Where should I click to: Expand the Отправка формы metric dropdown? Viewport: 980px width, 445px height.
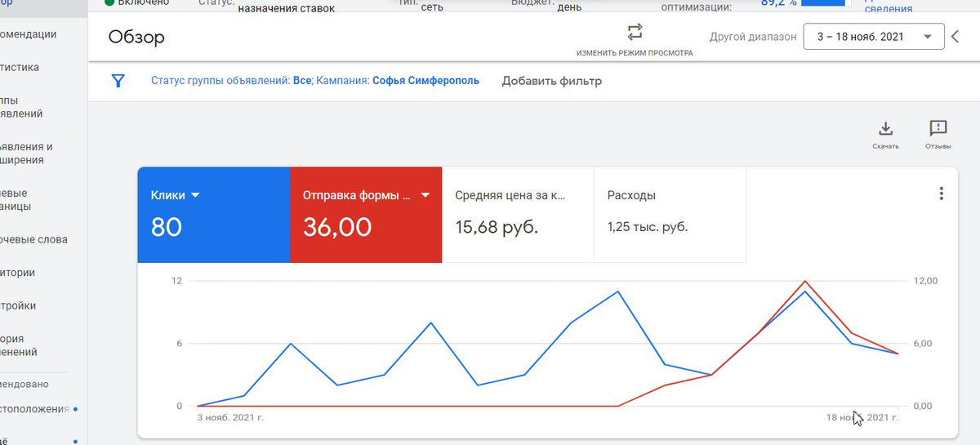click(425, 196)
